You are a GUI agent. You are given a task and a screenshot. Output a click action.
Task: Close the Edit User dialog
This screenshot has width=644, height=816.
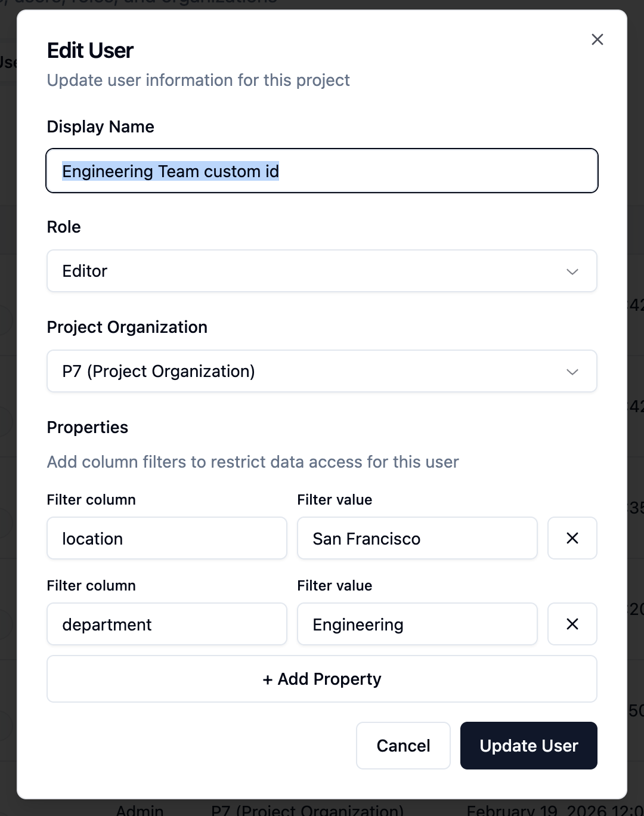597,39
